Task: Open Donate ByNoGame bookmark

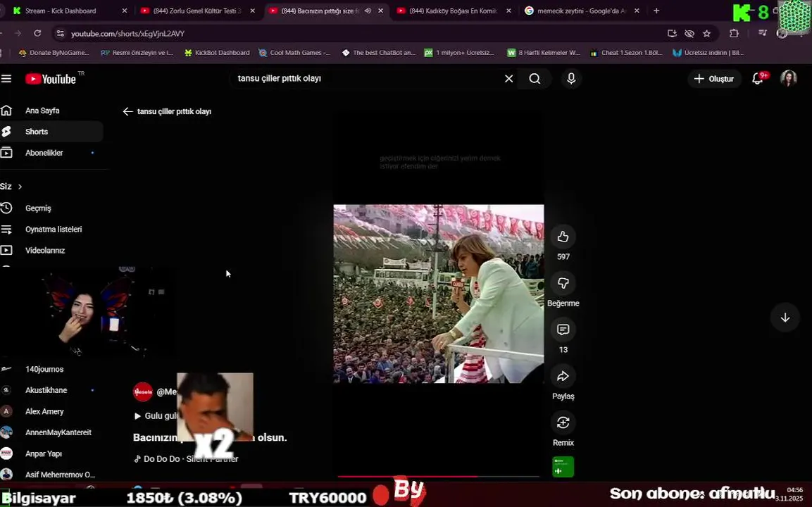Action: point(54,53)
